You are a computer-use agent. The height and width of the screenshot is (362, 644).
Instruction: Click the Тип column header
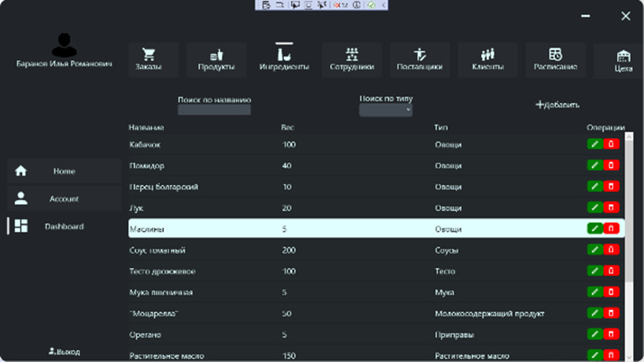[440, 128]
